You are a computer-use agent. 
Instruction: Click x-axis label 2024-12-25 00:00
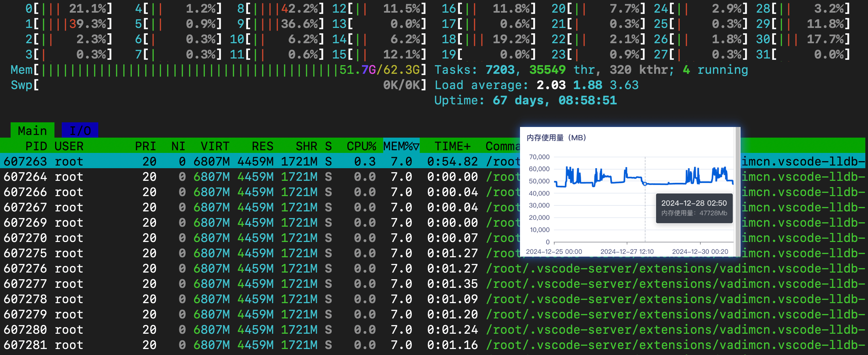click(554, 251)
